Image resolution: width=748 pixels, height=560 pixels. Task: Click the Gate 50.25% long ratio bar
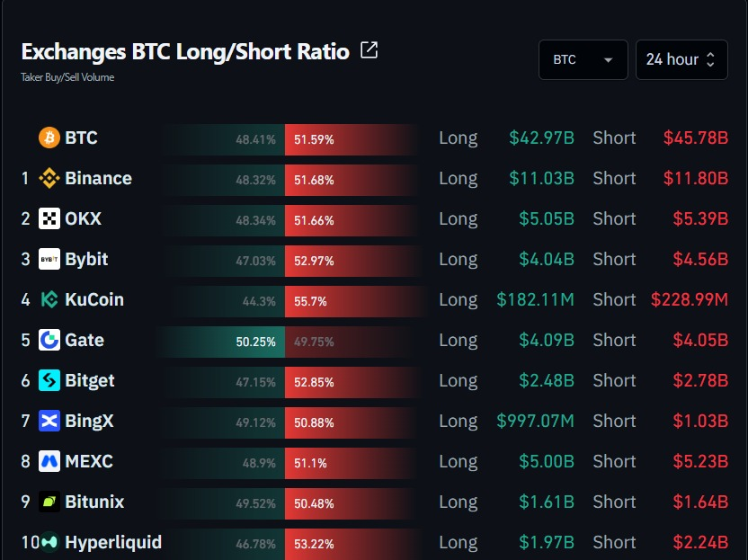pyautogui.click(x=221, y=342)
